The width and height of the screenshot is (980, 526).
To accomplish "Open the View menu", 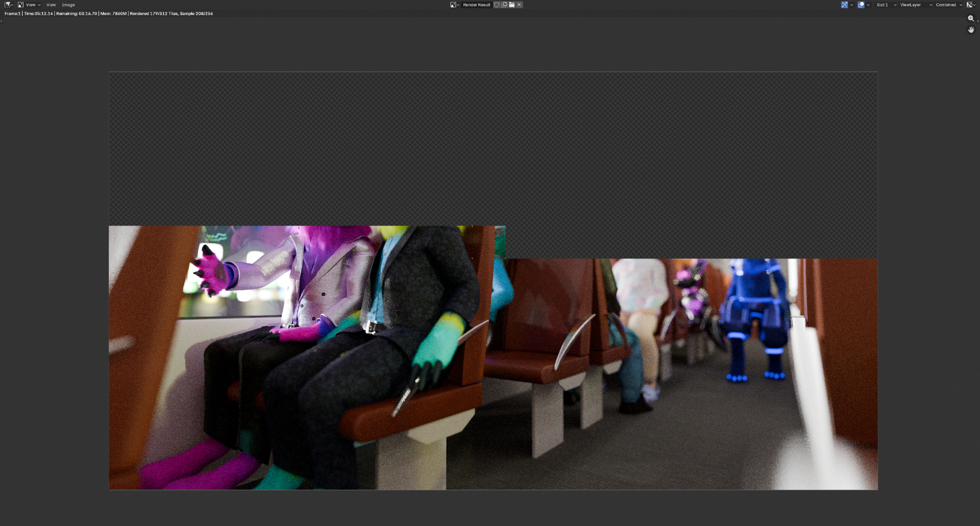I will (51, 5).
